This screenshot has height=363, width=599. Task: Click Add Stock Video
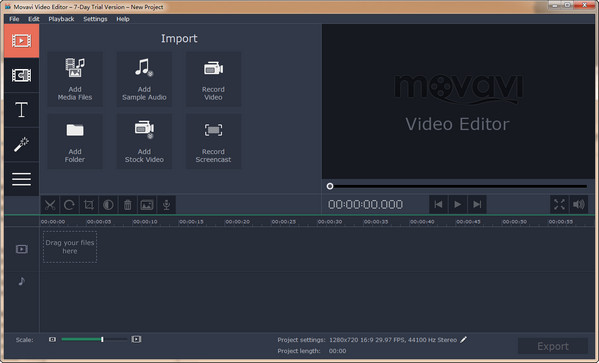144,141
